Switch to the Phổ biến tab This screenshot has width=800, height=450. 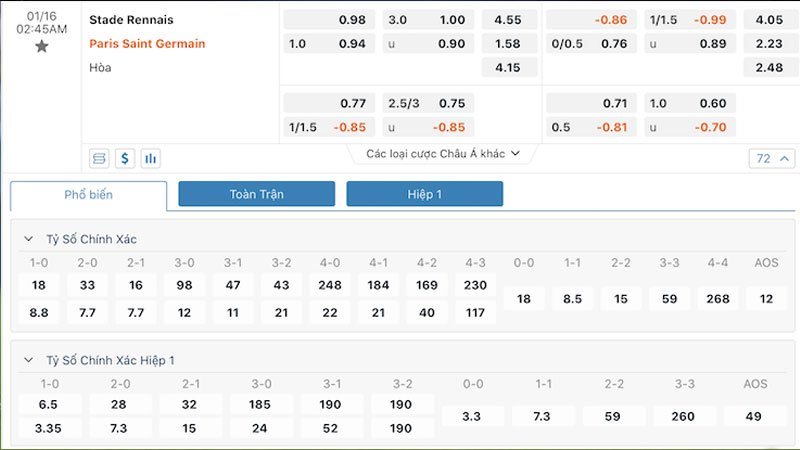[x=89, y=194]
